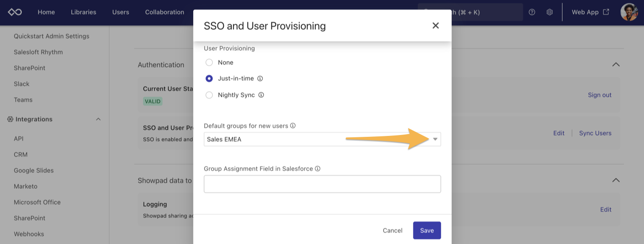Screen dimensions: 644x244
Task: Click the Sync Users link
Action: click(x=595, y=133)
